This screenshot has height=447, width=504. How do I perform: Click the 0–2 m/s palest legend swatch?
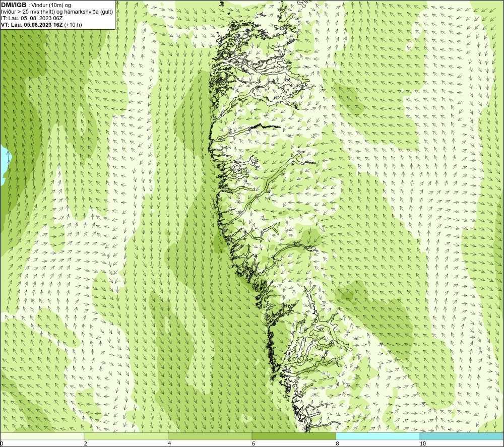42,436
